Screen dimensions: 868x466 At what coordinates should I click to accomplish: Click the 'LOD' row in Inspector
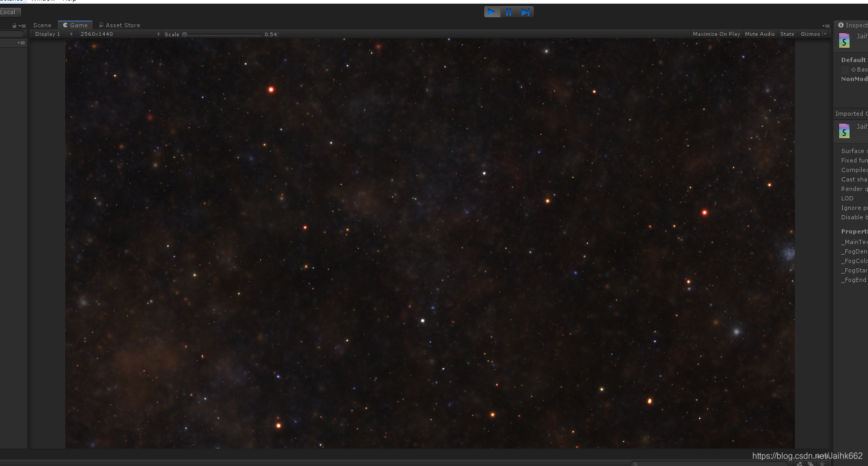click(x=847, y=198)
